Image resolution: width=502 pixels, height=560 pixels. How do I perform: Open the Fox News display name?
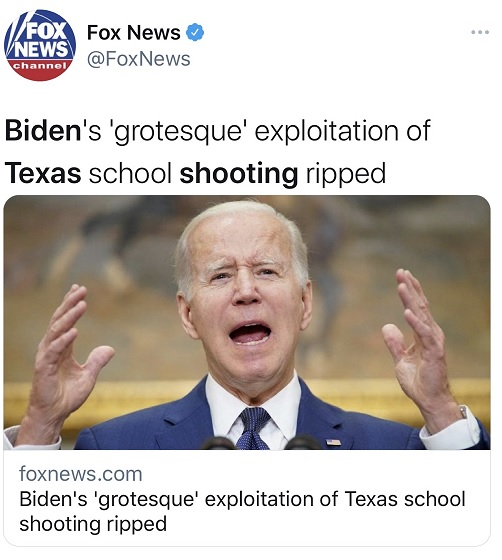point(134,32)
